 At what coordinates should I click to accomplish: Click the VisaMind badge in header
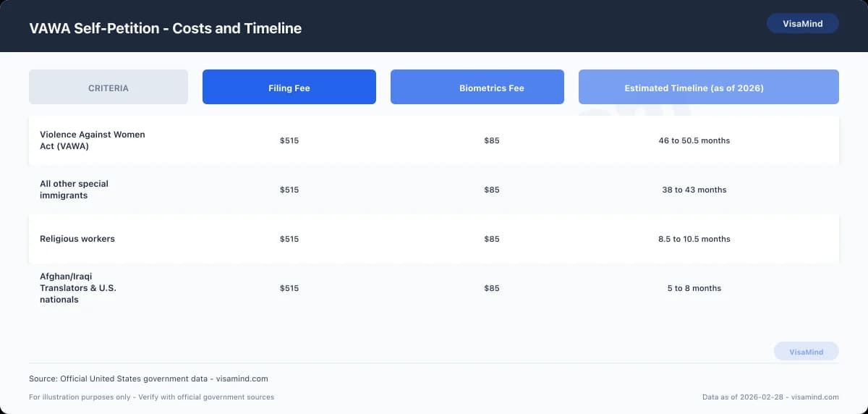tap(802, 23)
